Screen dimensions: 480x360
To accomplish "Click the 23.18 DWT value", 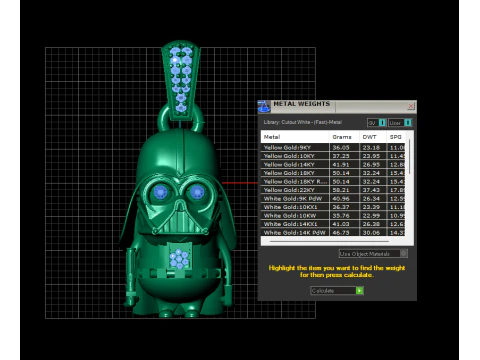I will click(x=371, y=147).
